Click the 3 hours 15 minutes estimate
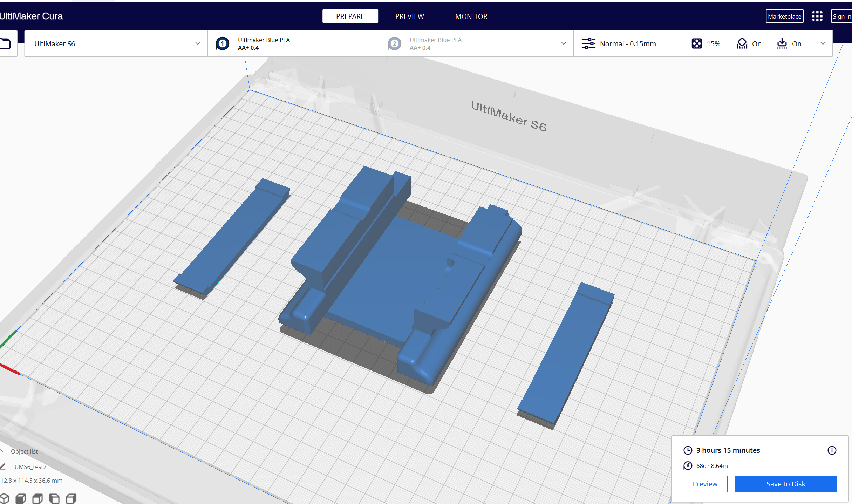The width and height of the screenshot is (852, 504). point(728,450)
